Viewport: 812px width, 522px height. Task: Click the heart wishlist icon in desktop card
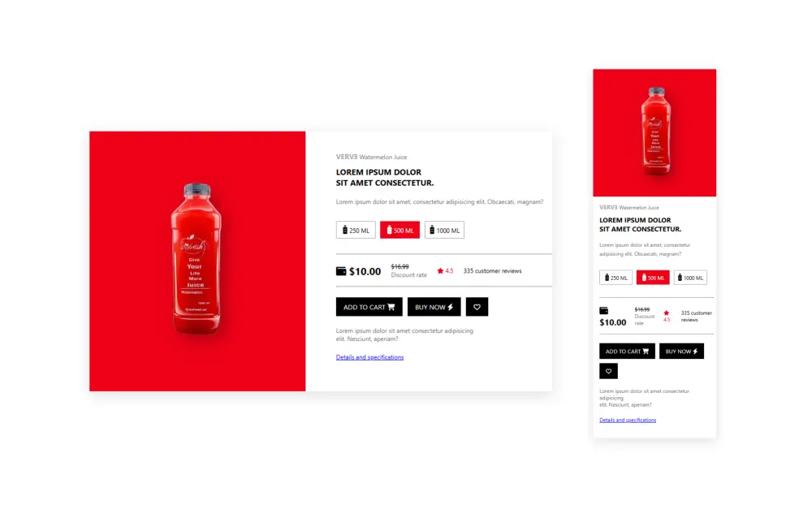coord(477,307)
